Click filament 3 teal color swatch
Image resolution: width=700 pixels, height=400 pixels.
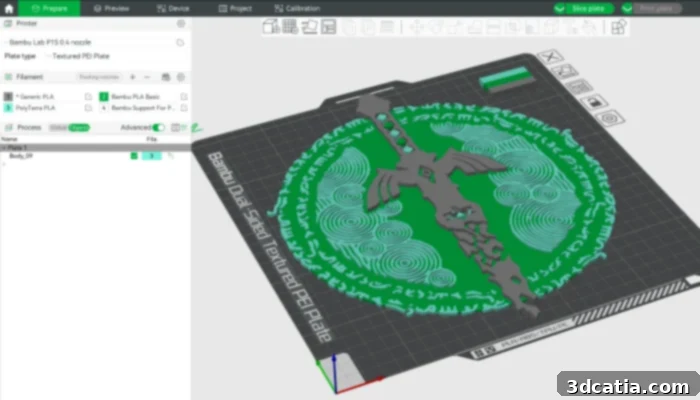tap(8, 108)
